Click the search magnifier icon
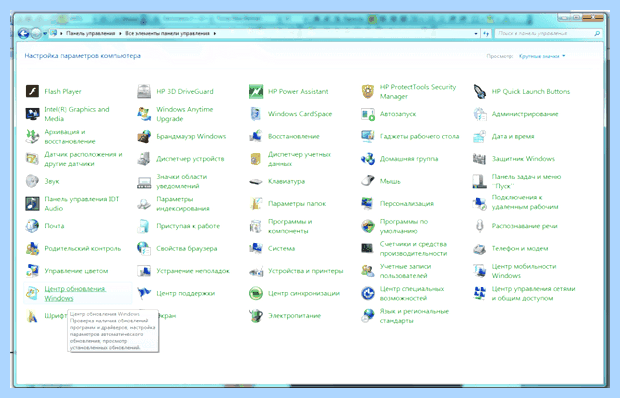The height and width of the screenshot is (398, 620). tap(597, 34)
